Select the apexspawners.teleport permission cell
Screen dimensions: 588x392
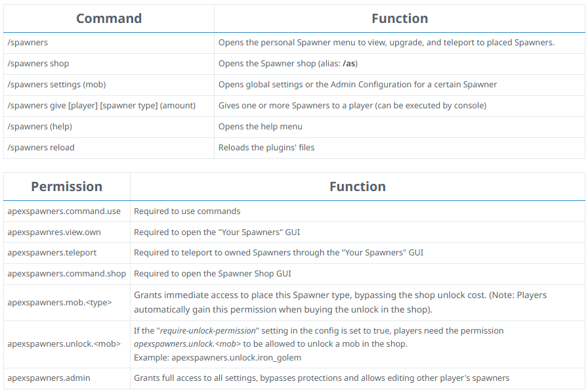52,253
